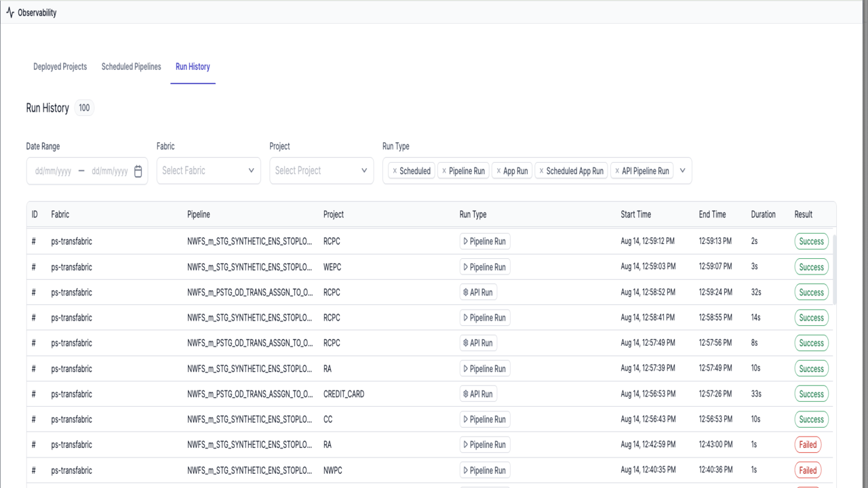Image resolution: width=868 pixels, height=488 pixels.
Task: Click the 32s duration cell
Action: point(756,292)
